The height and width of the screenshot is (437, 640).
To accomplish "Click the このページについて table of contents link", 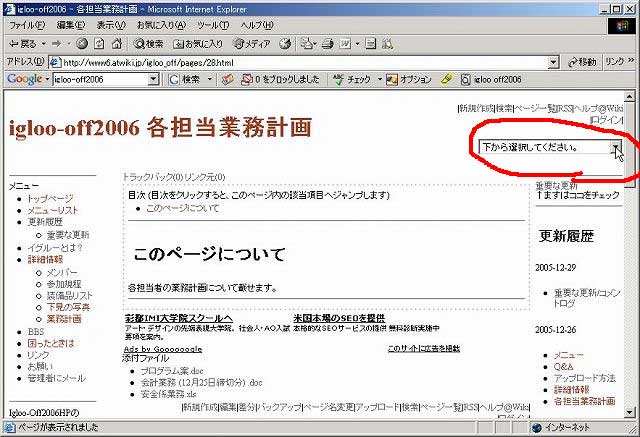I will [x=182, y=208].
